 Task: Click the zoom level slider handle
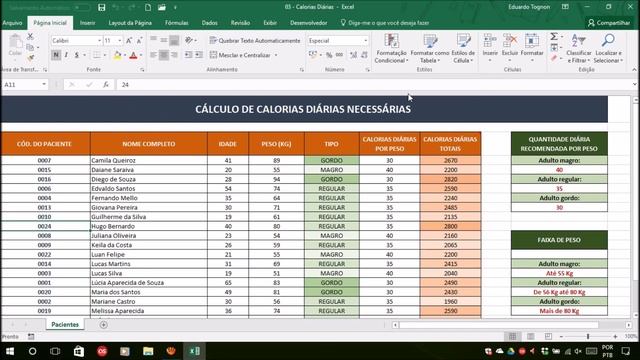[x=588, y=336]
